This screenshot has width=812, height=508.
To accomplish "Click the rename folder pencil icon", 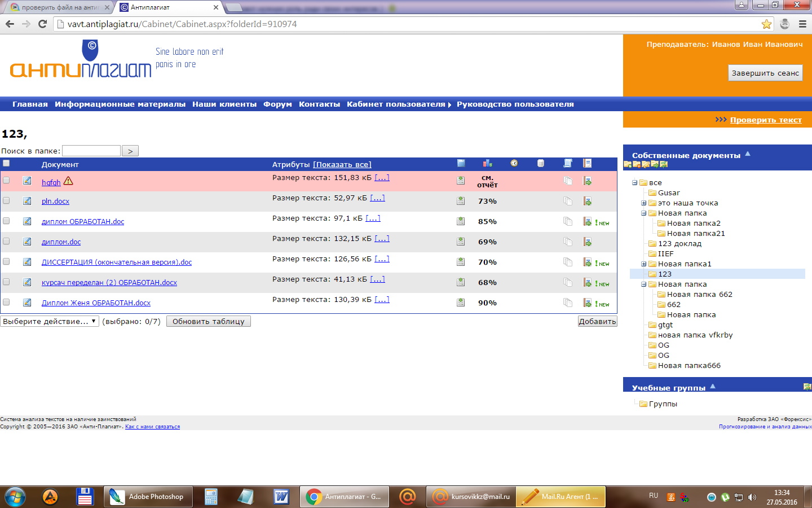I will pos(646,164).
